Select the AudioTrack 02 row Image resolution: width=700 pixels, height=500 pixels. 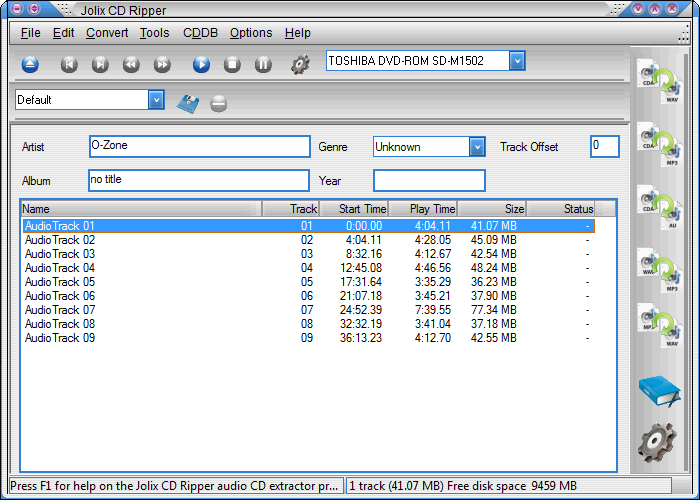click(308, 240)
